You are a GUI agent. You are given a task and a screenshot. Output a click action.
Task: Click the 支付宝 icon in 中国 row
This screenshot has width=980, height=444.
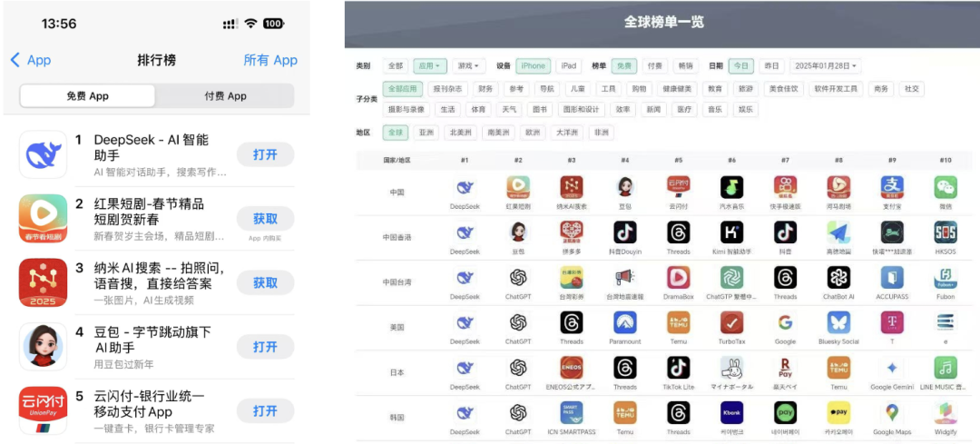(892, 187)
